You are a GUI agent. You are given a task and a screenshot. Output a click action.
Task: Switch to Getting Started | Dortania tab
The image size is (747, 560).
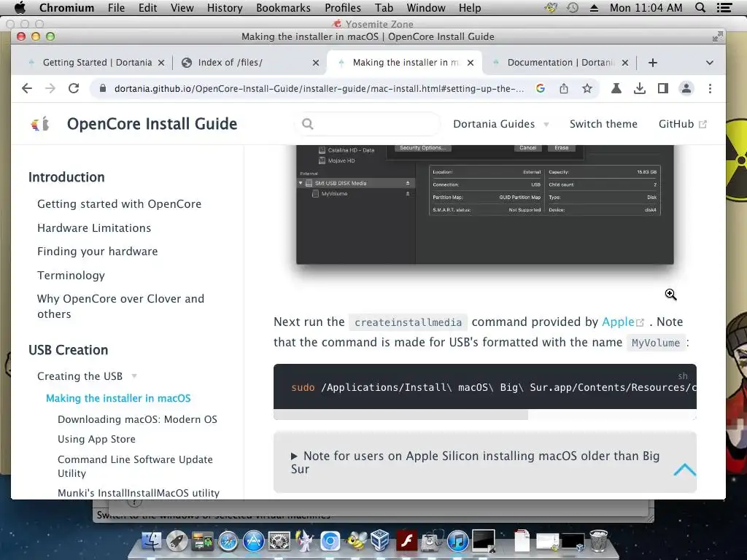(x=97, y=63)
